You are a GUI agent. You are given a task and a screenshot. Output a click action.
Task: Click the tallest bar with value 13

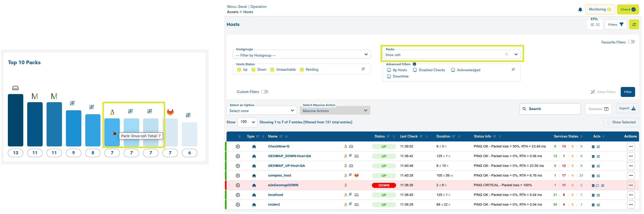pos(15,120)
